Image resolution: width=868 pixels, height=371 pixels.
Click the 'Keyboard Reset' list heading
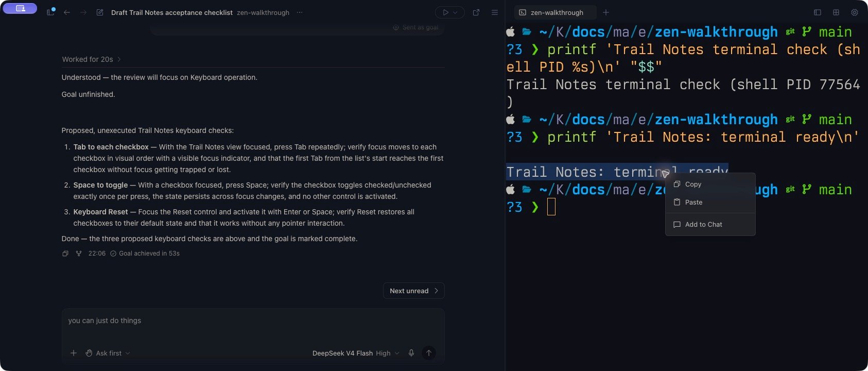[100, 212]
